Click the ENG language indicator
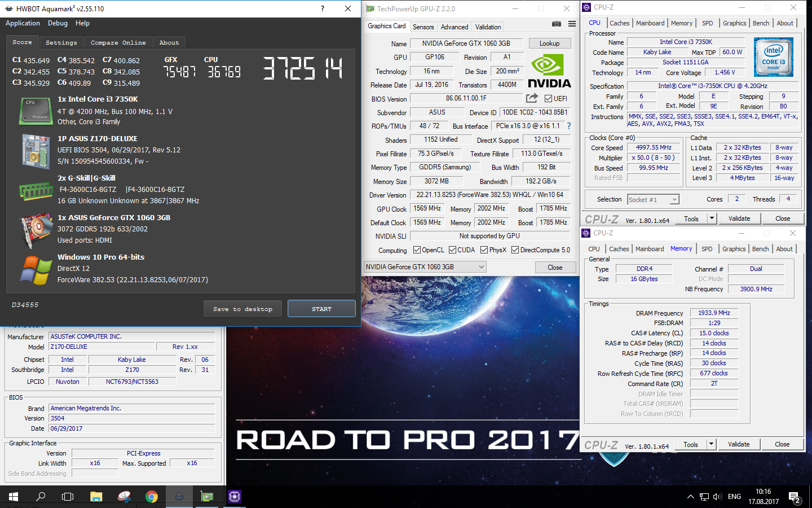 click(734, 497)
